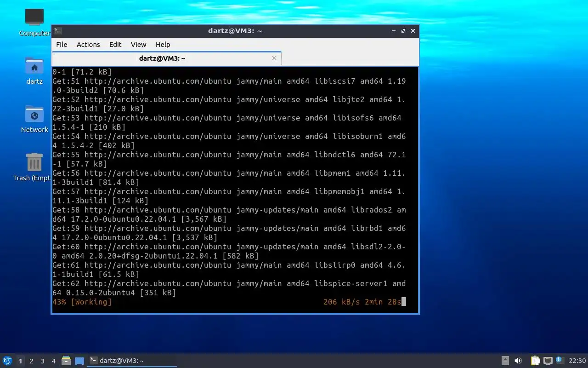The width and height of the screenshot is (588, 368).
Task: Switch to workspace 2
Action: 32,361
